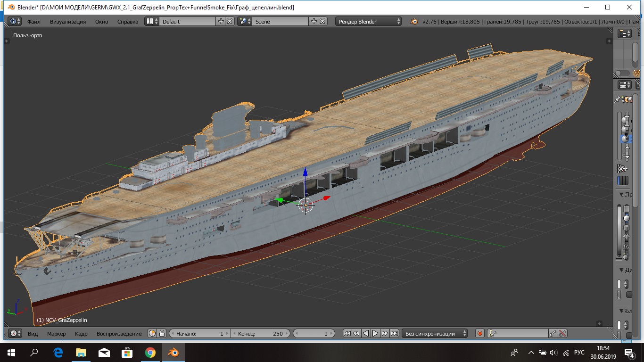Click the Конец end frame field
This screenshot has width=644, height=362.
coord(260,334)
